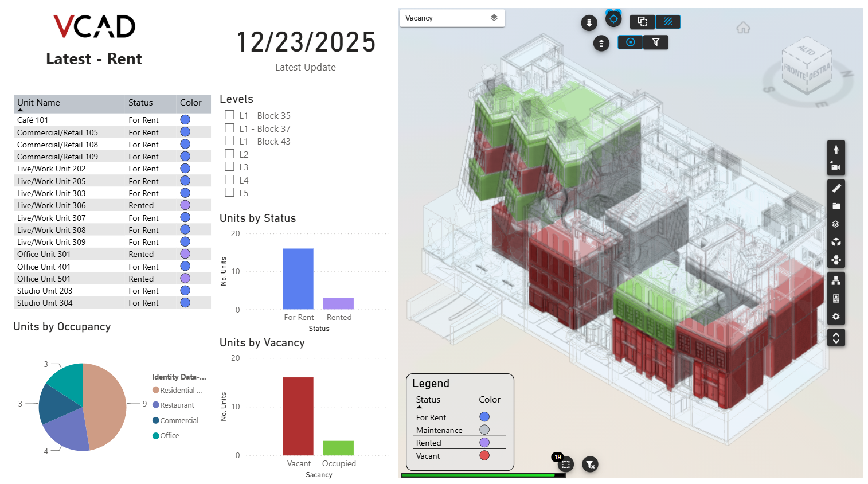This screenshot has height=484, width=868.
Task: Select the Vacant red bar
Action: (x=298, y=416)
